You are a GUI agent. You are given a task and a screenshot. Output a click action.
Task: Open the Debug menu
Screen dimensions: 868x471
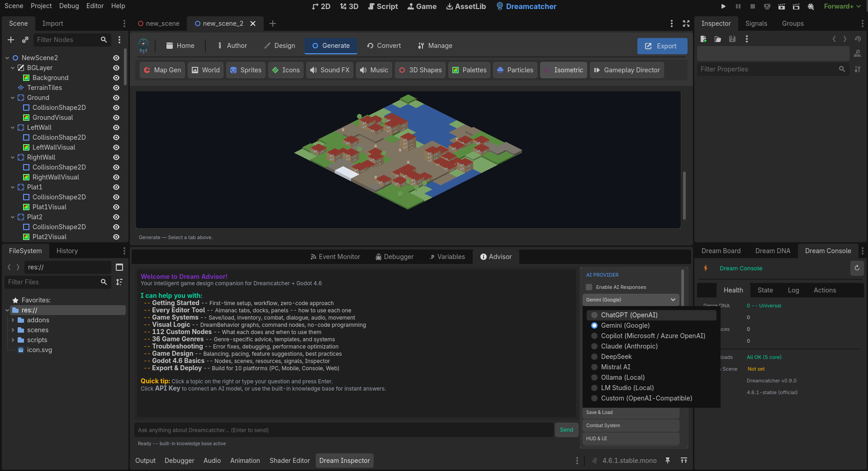pyautogui.click(x=69, y=6)
